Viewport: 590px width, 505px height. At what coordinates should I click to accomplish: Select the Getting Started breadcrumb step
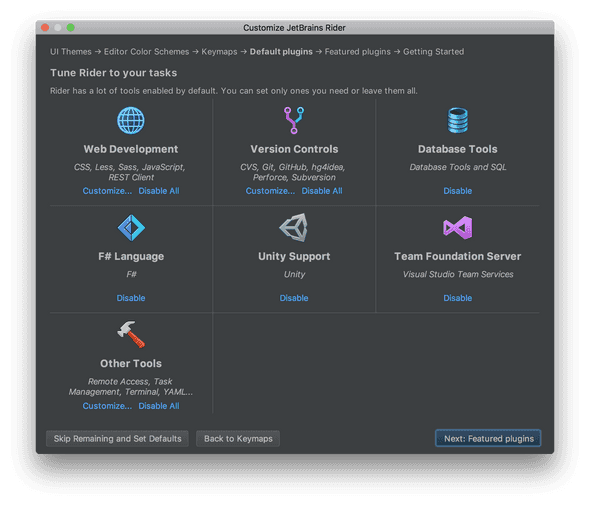point(433,52)
